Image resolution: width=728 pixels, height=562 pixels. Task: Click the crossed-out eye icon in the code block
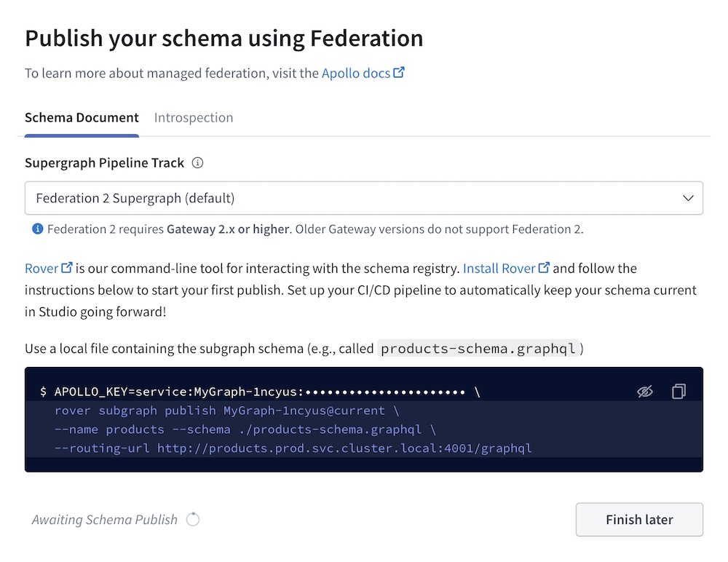click(645, 391)
